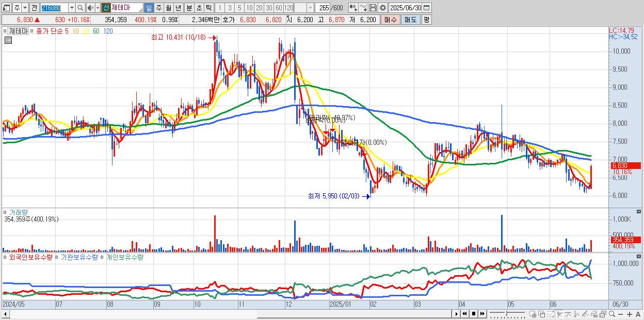Open stock search magnifier icon
This screenshot has height=320, width=644.
[81, 8]
